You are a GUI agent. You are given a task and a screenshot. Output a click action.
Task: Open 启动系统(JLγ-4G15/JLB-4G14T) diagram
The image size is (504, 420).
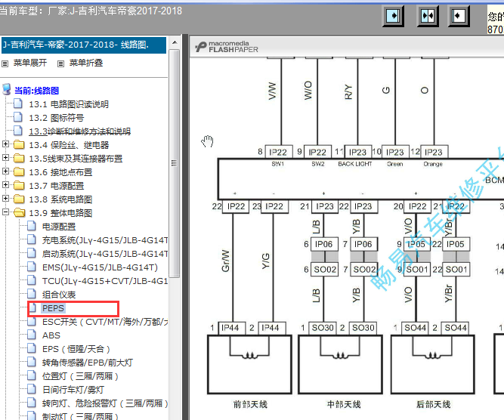pos(105,254)
